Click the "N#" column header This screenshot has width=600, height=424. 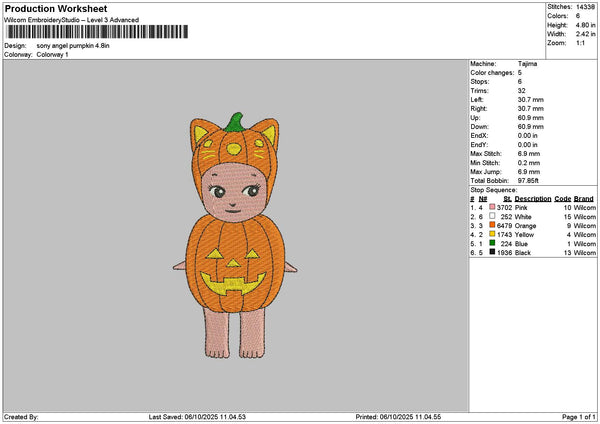483,199
